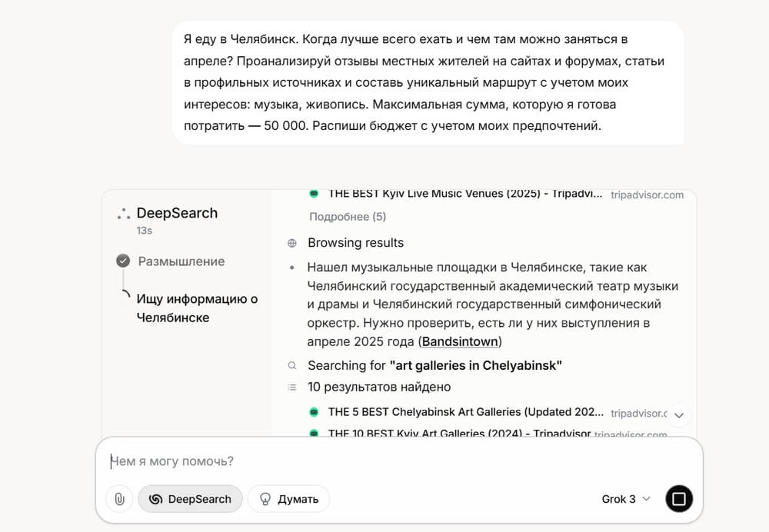Click the paperclip attach file icon
Viewport: 769px width, 532px height.
coord(119,499)
